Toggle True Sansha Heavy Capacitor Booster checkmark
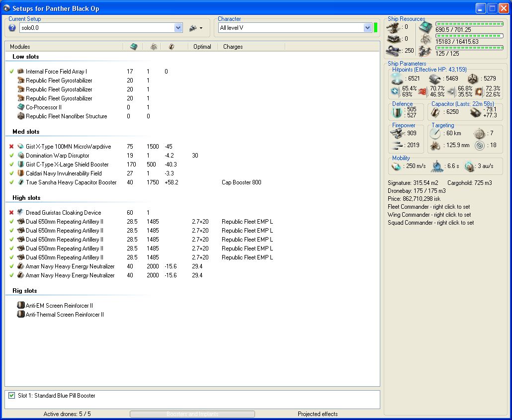The width and height of the screenshot is (512, 420). 12,182
